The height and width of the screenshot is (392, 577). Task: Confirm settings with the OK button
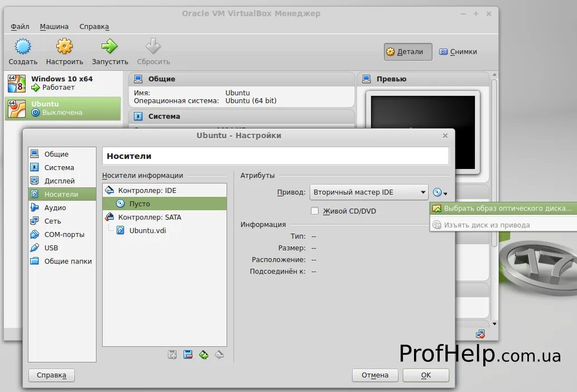point(426,375)
